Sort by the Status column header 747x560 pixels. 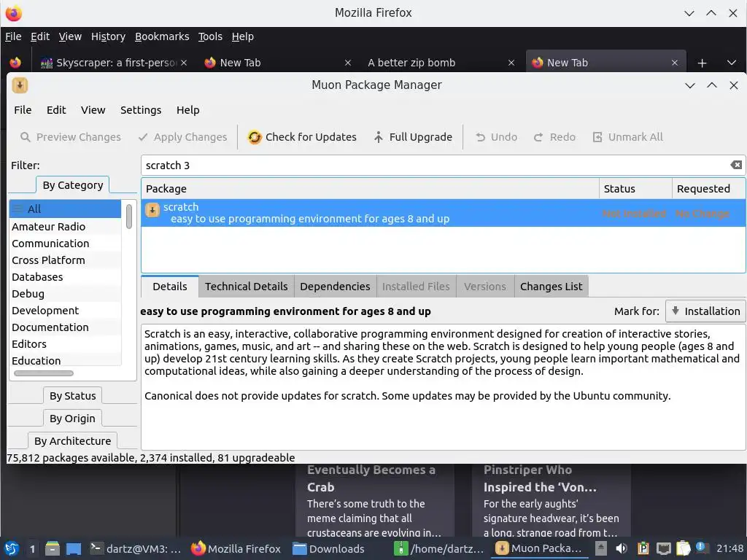coord(635,189)
